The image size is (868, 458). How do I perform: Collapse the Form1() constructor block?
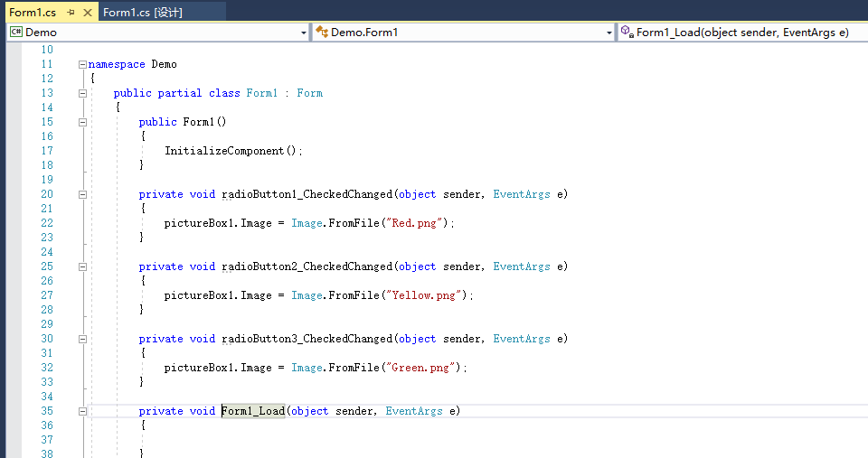pos(82,122)
